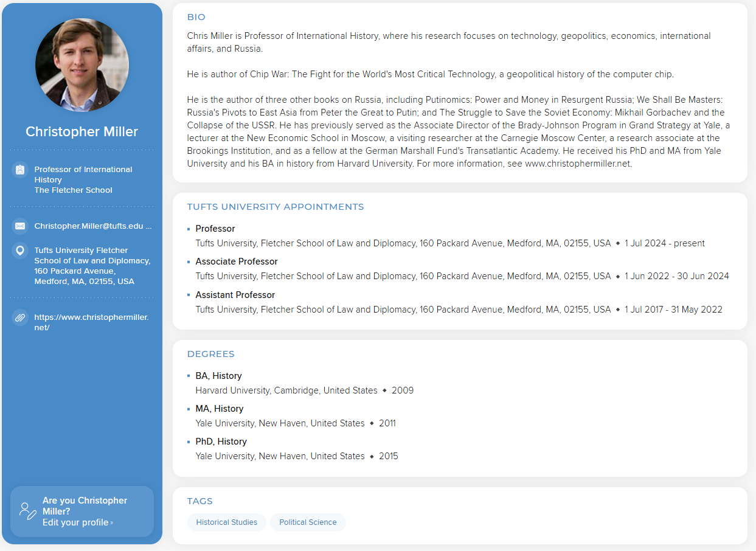Click the Edit your profile link
The height and width of the screenshot is (551, 756).
coord(77,522)
